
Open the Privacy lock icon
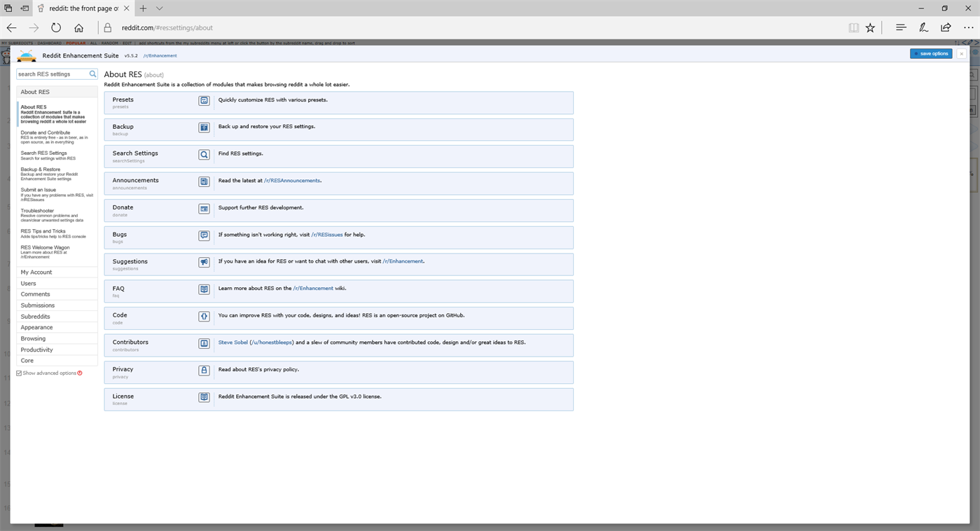204,371
